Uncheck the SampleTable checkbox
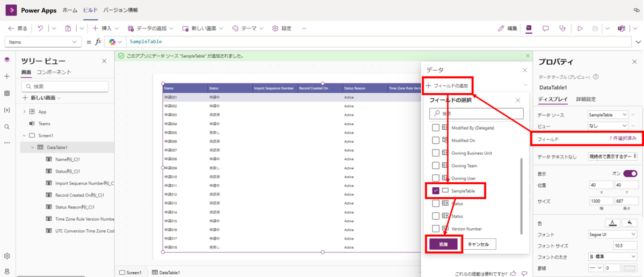 (x=436, y=191)
